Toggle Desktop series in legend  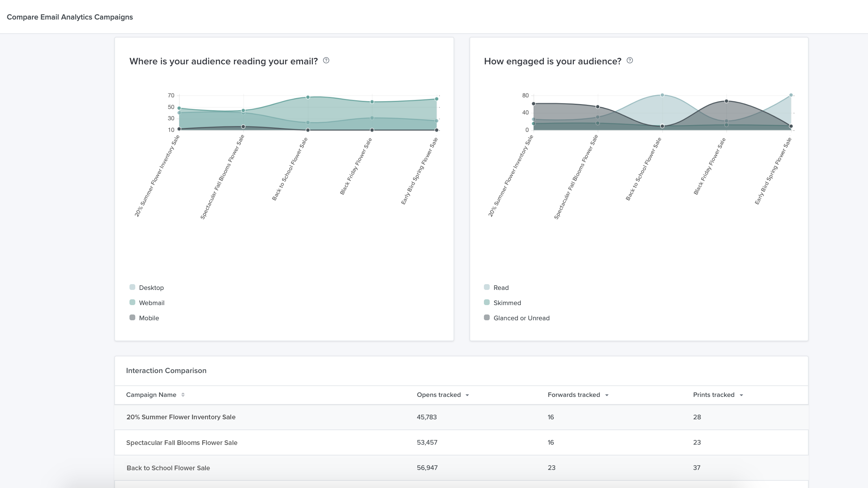pyautogui.click(x=146, y=287)
